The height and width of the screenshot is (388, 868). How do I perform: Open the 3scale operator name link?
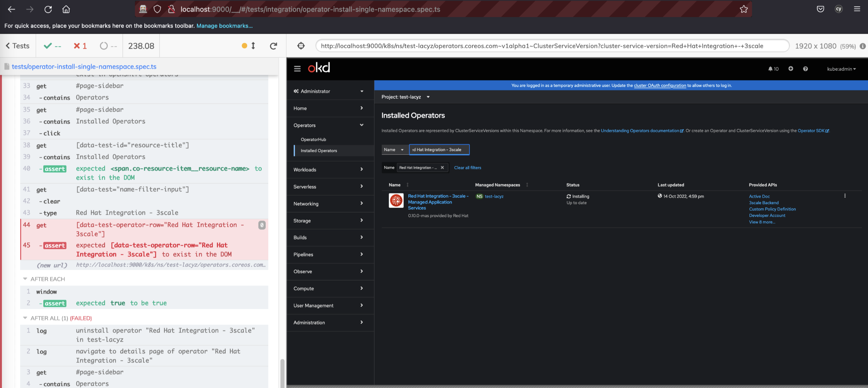coord(438,202)
